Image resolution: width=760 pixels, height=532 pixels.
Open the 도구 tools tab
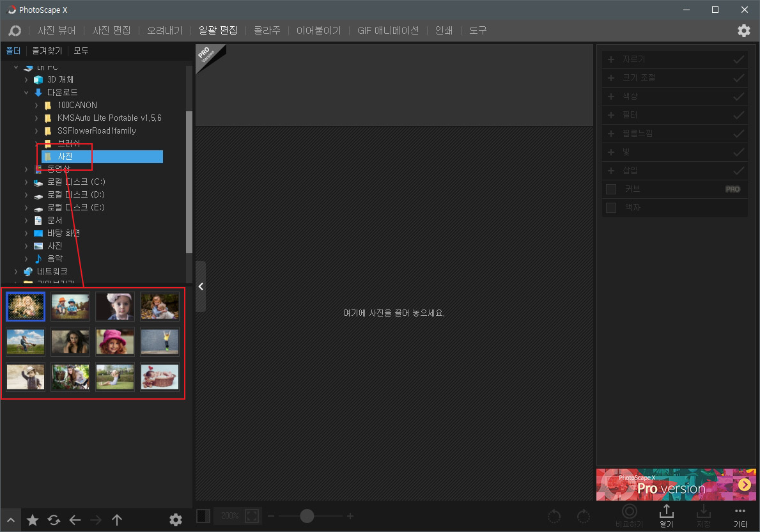[477, 31]
